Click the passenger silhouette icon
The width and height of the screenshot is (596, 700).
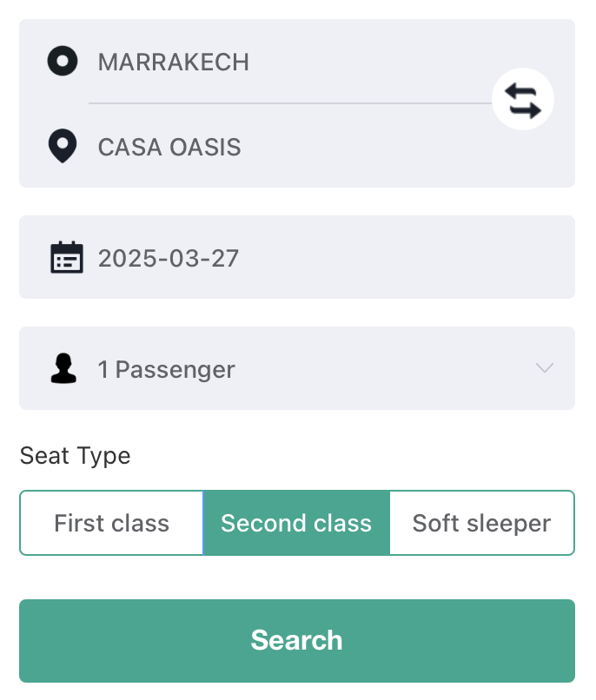point(63,369)
